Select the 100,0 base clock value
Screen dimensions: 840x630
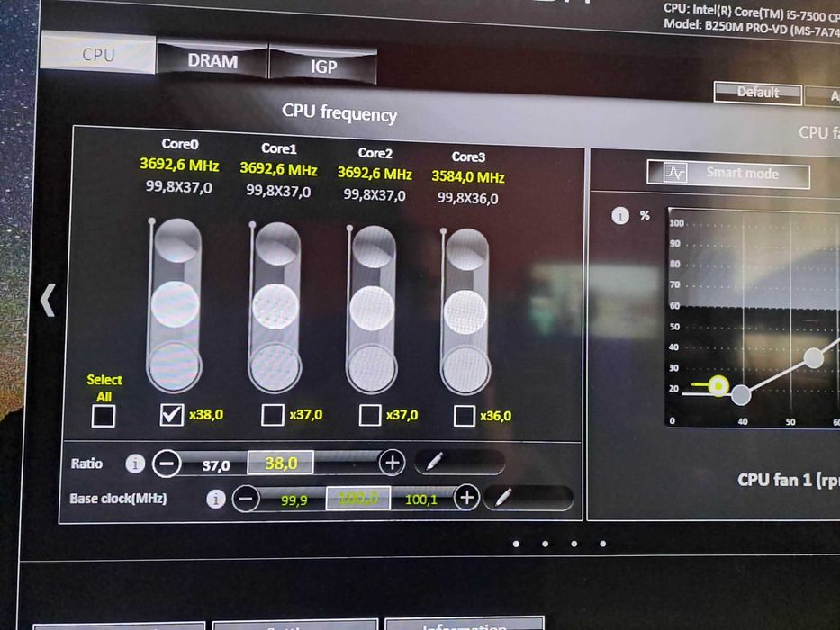(357, 499)
